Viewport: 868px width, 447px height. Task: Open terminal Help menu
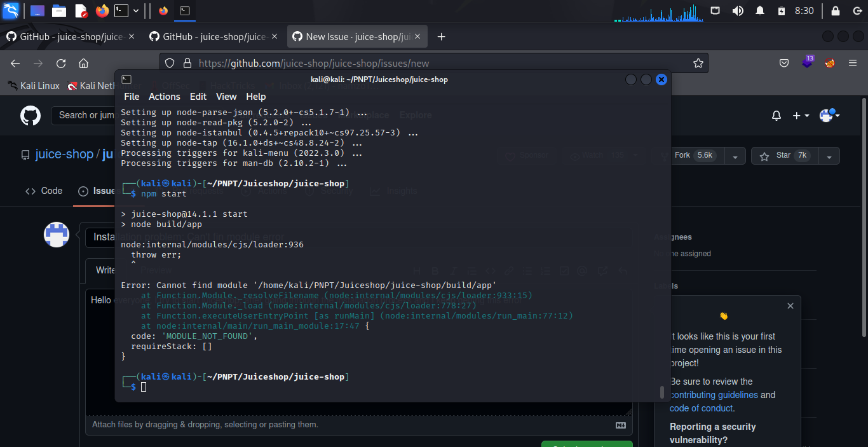(x=256, y=97)
